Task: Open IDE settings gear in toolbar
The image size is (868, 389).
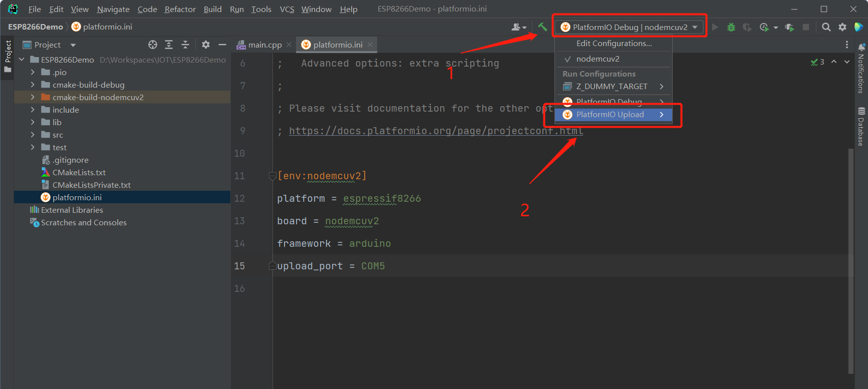Action: pyautogui.click(x=842, y=27)
